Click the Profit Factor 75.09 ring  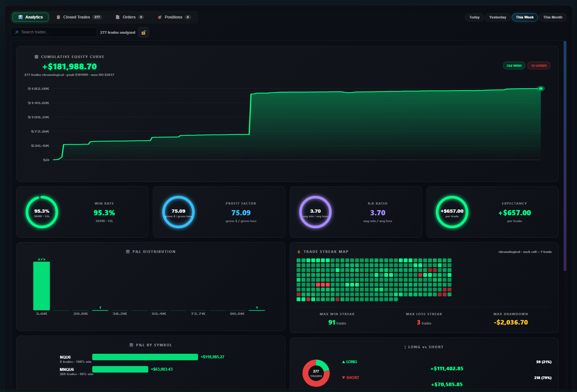(x=178, y=212)
